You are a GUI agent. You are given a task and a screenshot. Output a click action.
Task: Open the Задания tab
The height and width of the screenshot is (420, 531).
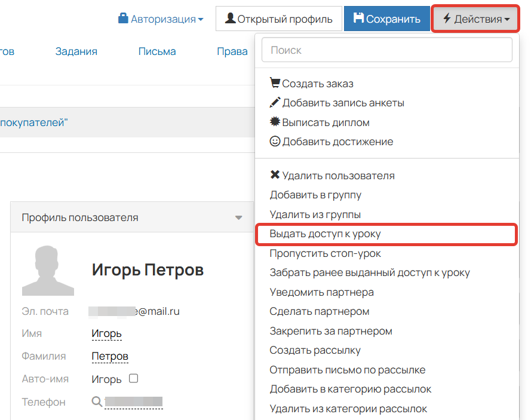tap(76, 51)
